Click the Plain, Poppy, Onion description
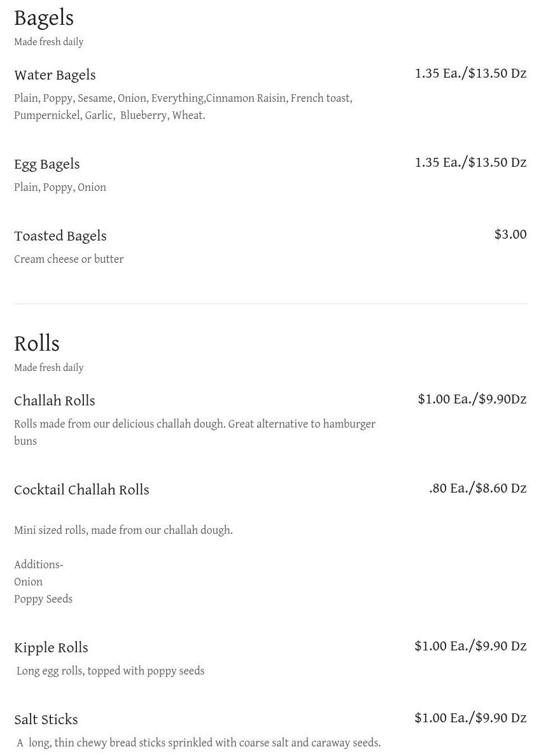The height and width of the screenshot is (756, 541). [60, 188]
